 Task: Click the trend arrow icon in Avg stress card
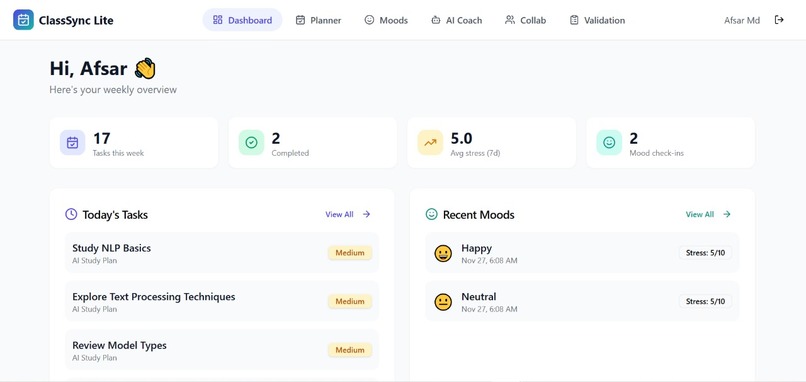tap(430, 142)
